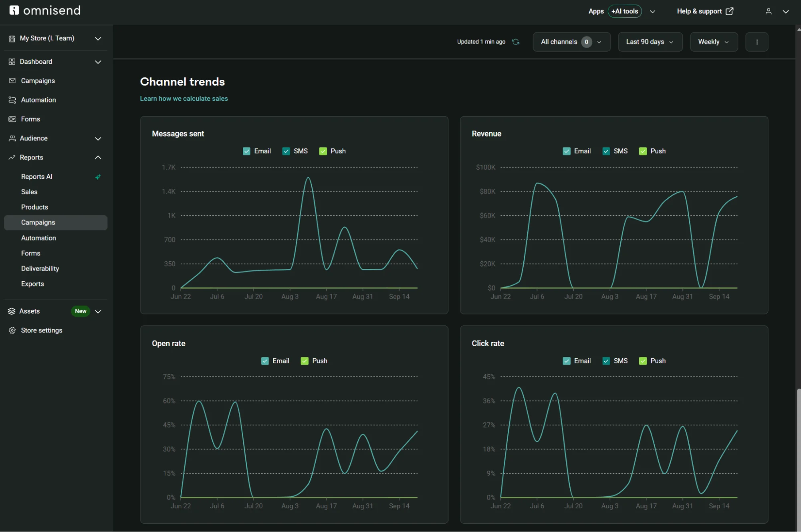This screenshot has height=532, width=801.
Task: Open the All channels dropdown
Action: (571, 42)
